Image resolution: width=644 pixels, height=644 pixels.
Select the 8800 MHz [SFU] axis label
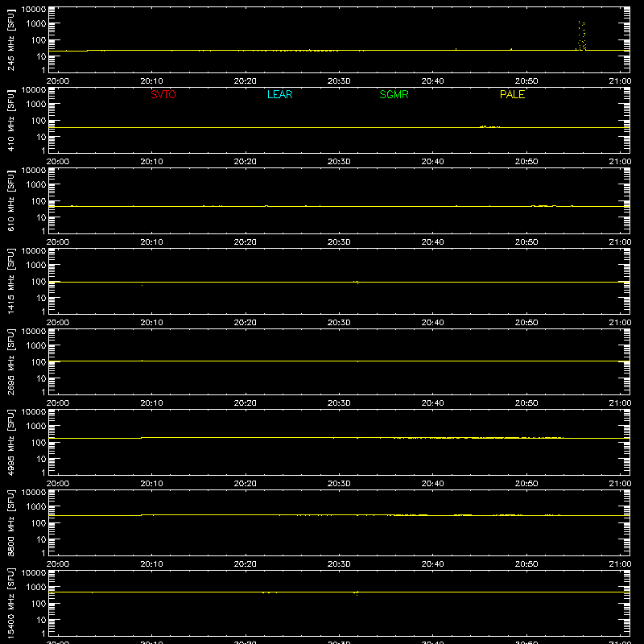(x=10, y=522)
